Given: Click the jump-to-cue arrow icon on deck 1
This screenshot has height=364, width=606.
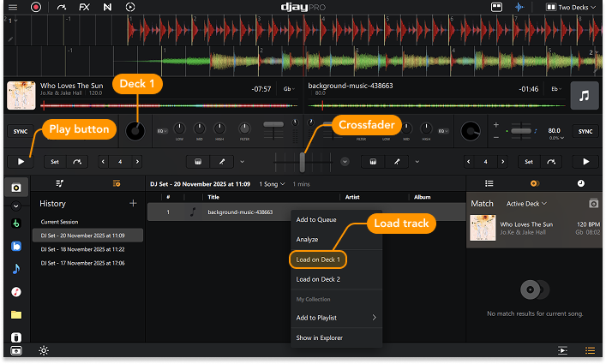Looking at the screenshot, I should click(x=77, y=162).
